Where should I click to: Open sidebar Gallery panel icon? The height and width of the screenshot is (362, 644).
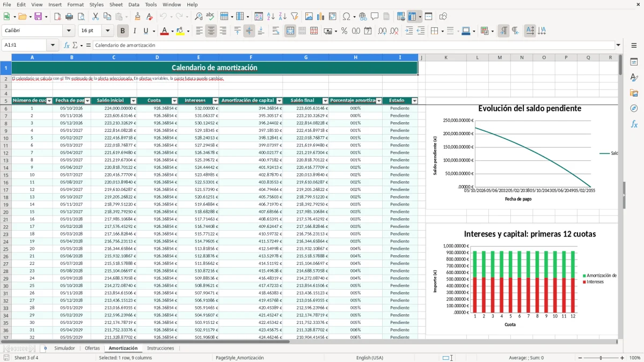(634, 93)
